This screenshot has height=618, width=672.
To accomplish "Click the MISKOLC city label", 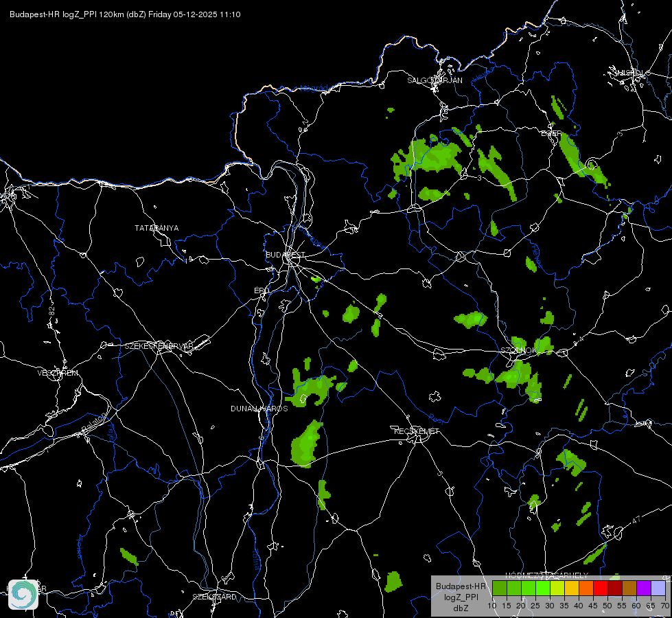I will click(632, 73).
